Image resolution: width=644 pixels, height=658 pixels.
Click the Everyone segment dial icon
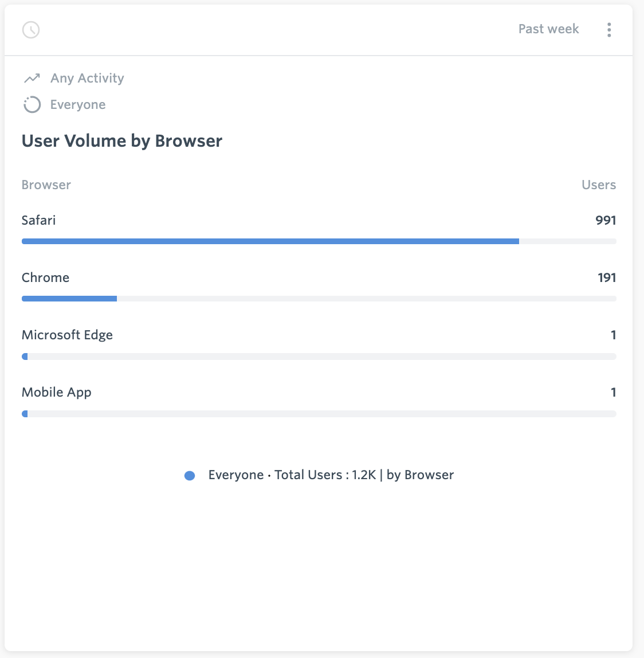(32, 104)
